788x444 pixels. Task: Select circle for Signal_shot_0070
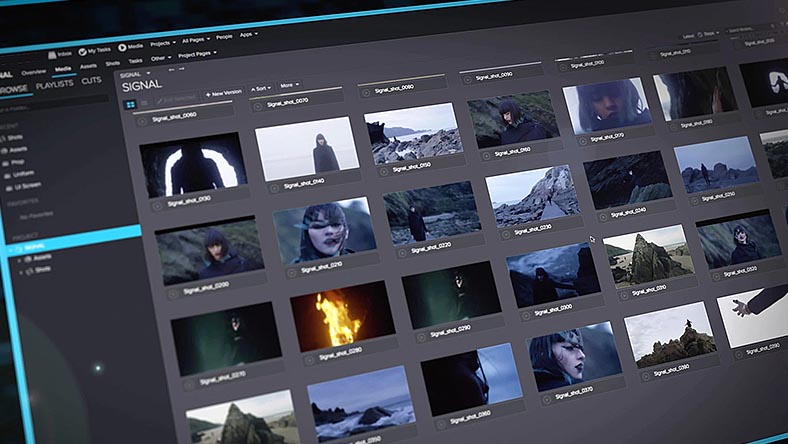[x=258, y=107]
